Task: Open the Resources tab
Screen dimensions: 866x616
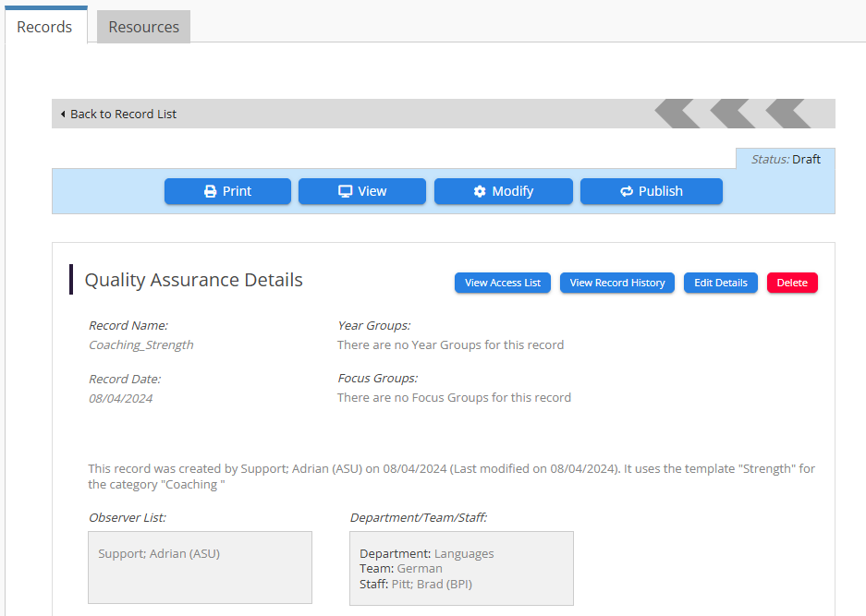Action: [143, 27]
